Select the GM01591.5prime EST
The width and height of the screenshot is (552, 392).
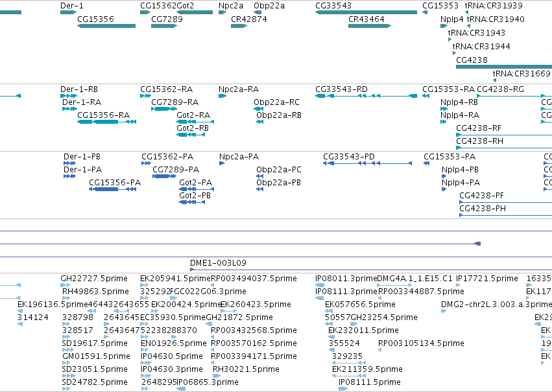pos(66,363)
